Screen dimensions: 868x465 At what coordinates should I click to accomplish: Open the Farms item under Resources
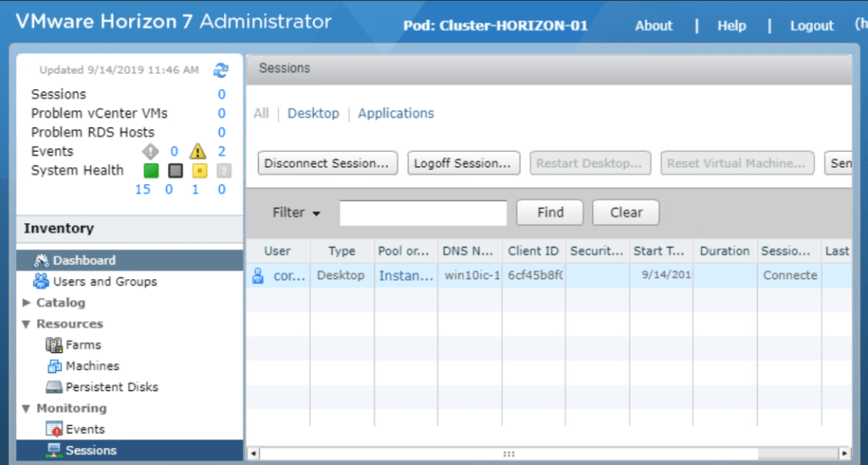83,345
